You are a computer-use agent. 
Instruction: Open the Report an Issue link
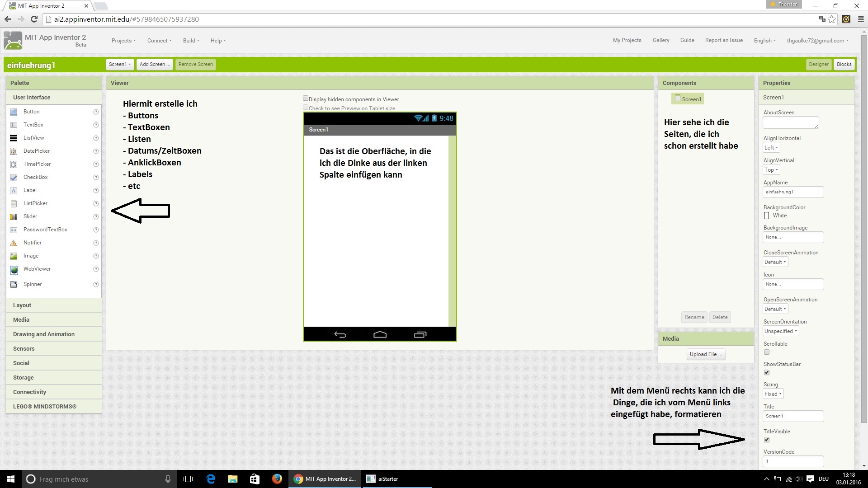point(724,40)
